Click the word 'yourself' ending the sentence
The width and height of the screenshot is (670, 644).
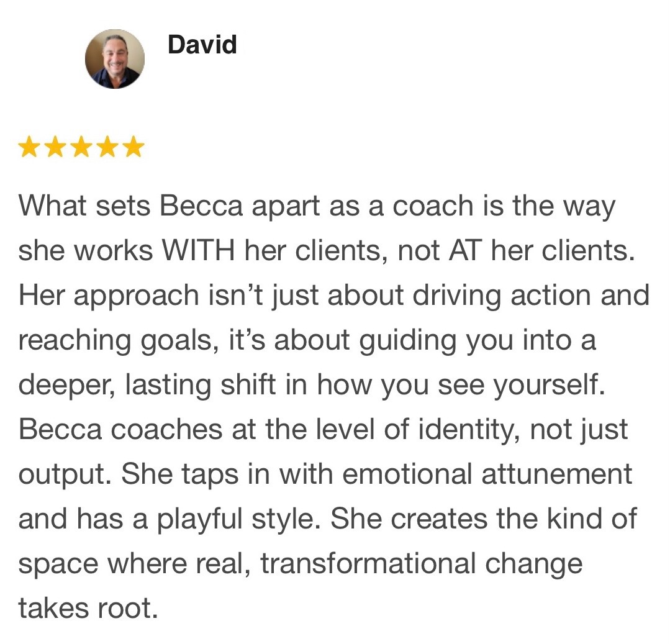point(549,386)
